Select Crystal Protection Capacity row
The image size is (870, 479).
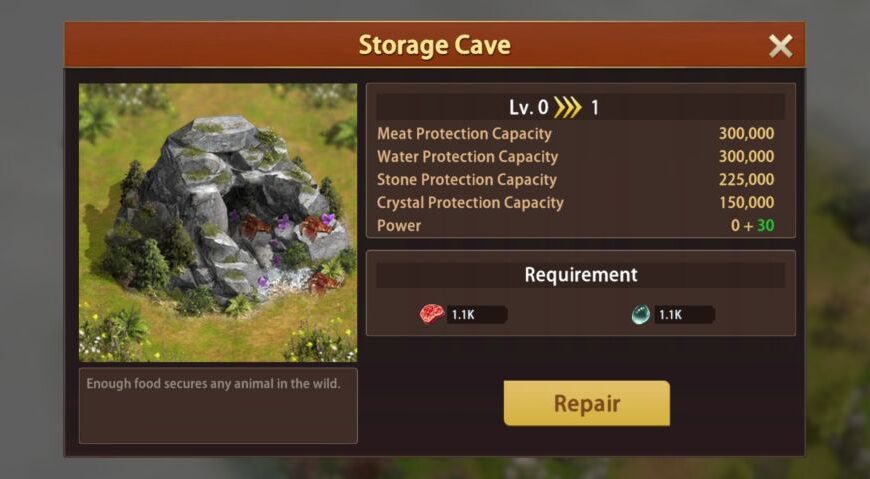click(x=575, y=203)
